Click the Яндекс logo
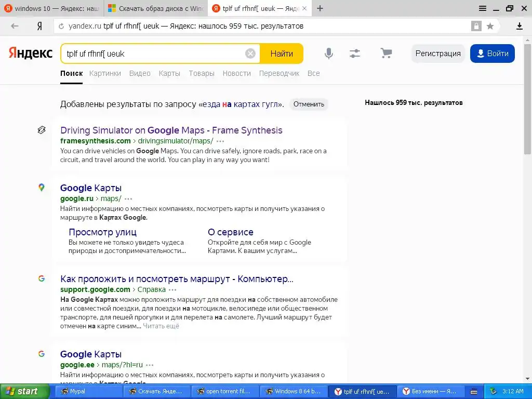The width and height of the screenshot is (532, 399). pos(31,54)
